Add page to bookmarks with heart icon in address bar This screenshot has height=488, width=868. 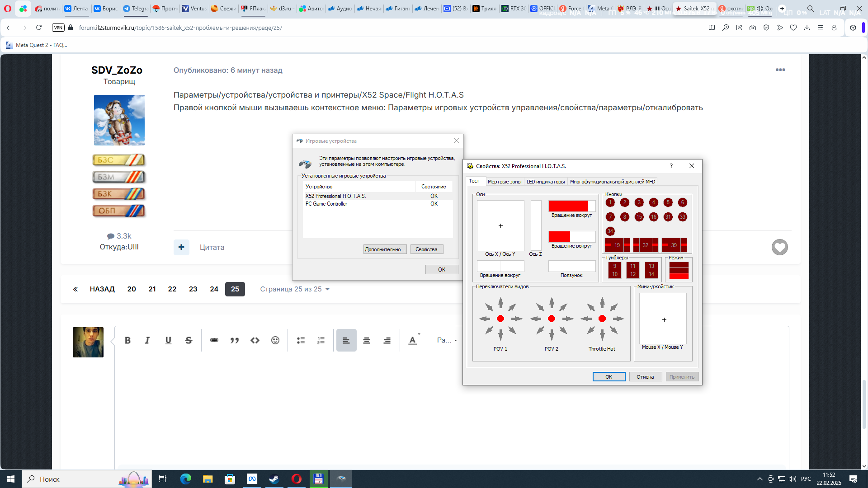click(x=793, y=28)
